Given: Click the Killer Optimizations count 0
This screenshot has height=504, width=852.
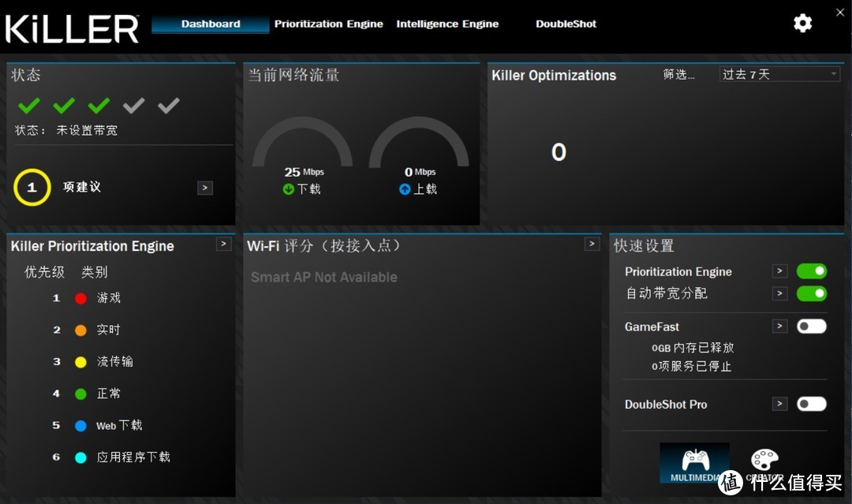Looking at the screenshot, I should coord(559,152).
